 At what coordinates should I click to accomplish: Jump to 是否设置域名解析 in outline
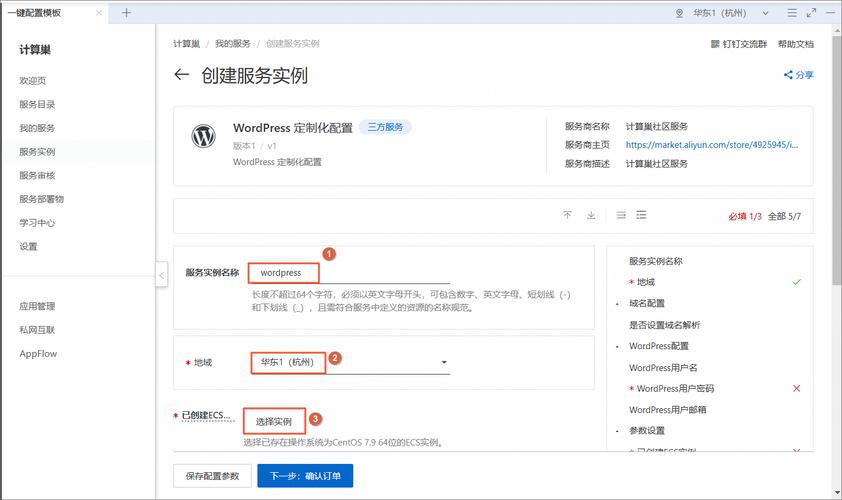point(664,325)
